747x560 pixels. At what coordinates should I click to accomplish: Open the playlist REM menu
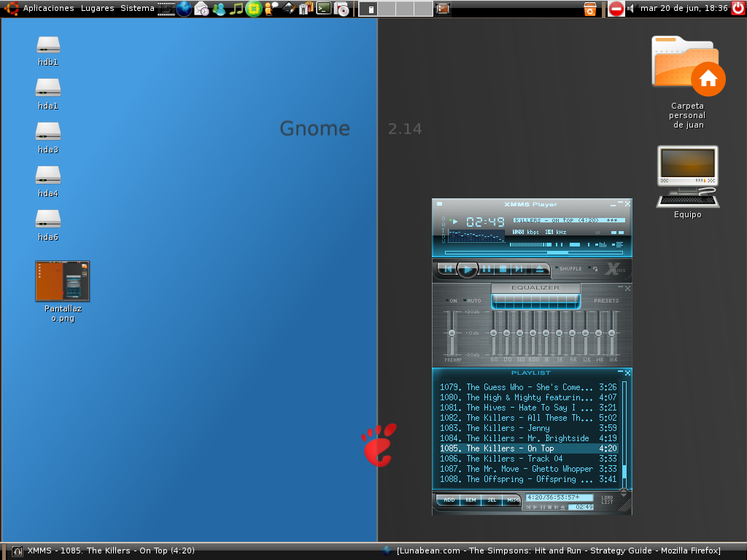(471, 500)
